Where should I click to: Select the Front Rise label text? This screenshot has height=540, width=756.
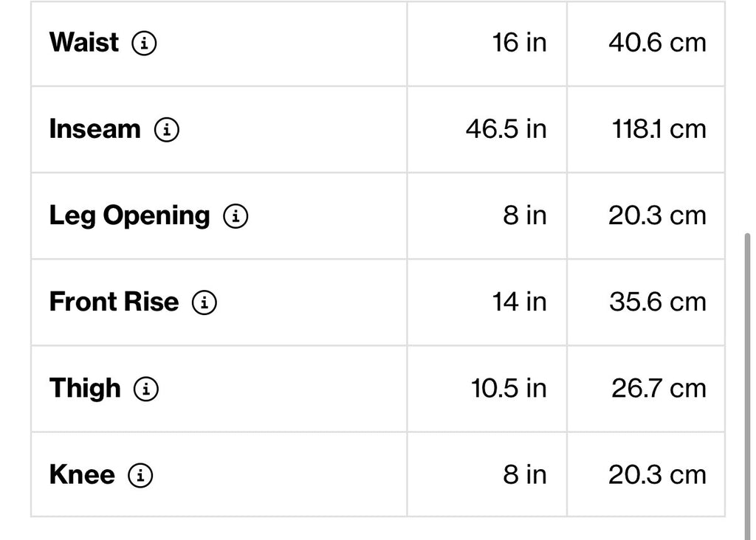click(x=114, y=302)
